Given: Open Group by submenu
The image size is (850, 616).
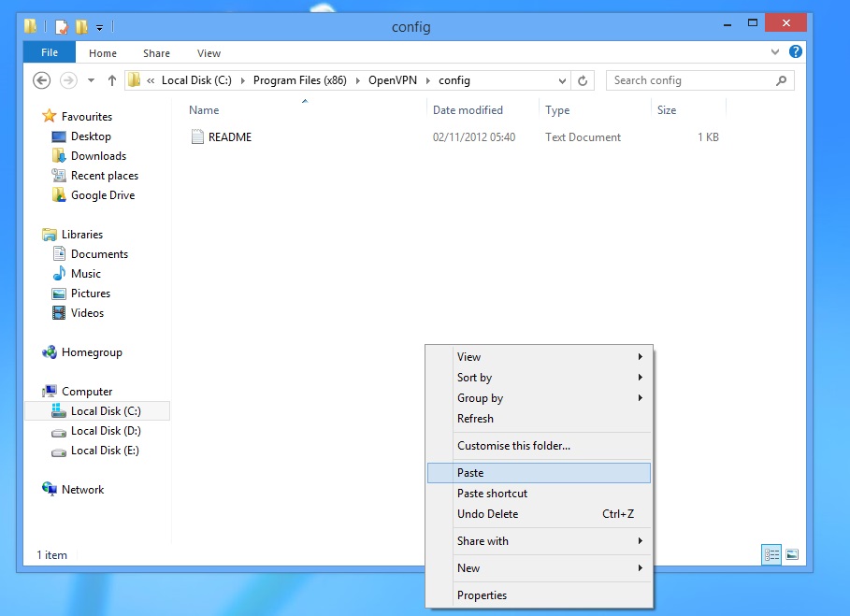Looking at the screenshot, I should 539,398.
